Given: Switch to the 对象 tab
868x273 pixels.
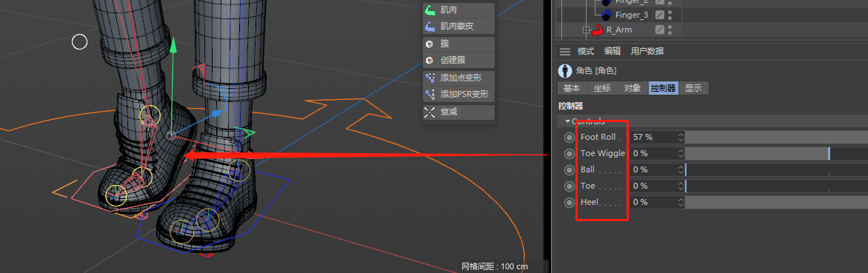Looking at the screenshot, I should [632, 88].
